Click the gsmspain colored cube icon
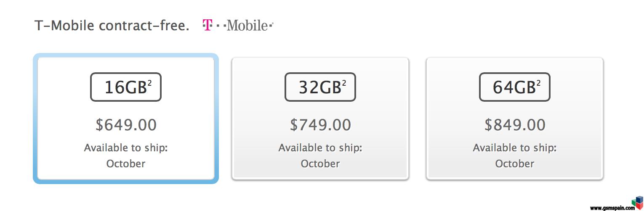The image size is (644, 211). [x=639, y=203]
